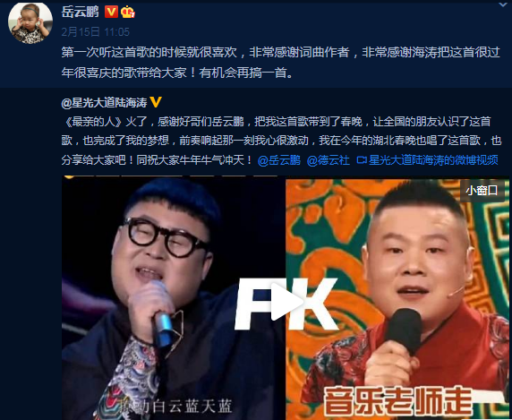Expand the post options chevron at top right

[x=502, y=4]
